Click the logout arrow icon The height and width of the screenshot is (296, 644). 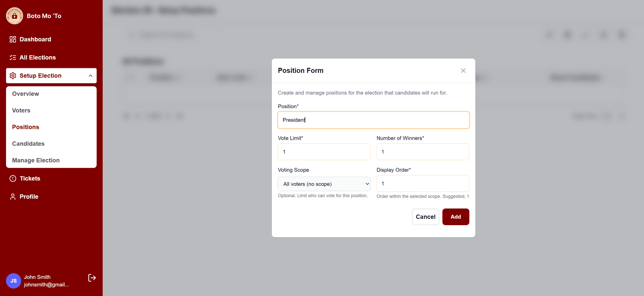click(92, 278)
